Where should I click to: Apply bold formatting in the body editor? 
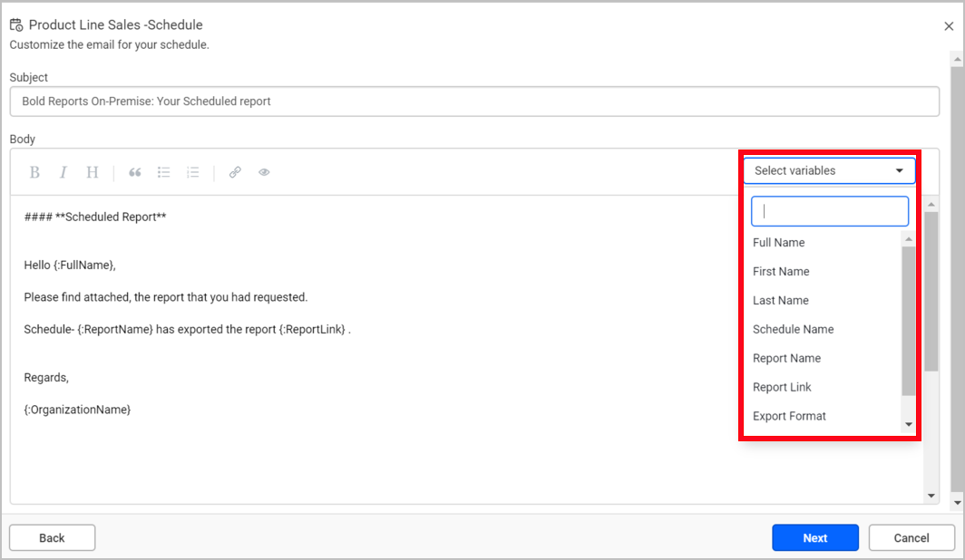click(x=34, y=172)
